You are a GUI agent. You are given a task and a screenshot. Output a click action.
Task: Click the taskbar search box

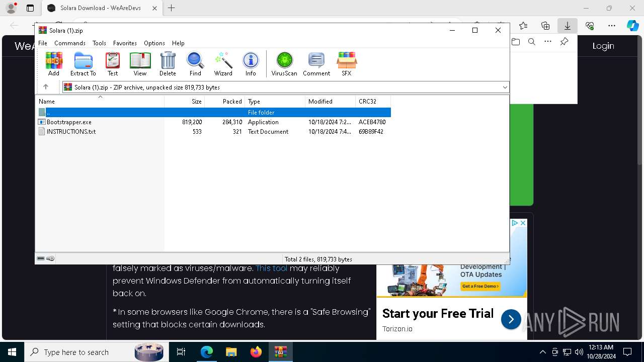click(96, 352)
